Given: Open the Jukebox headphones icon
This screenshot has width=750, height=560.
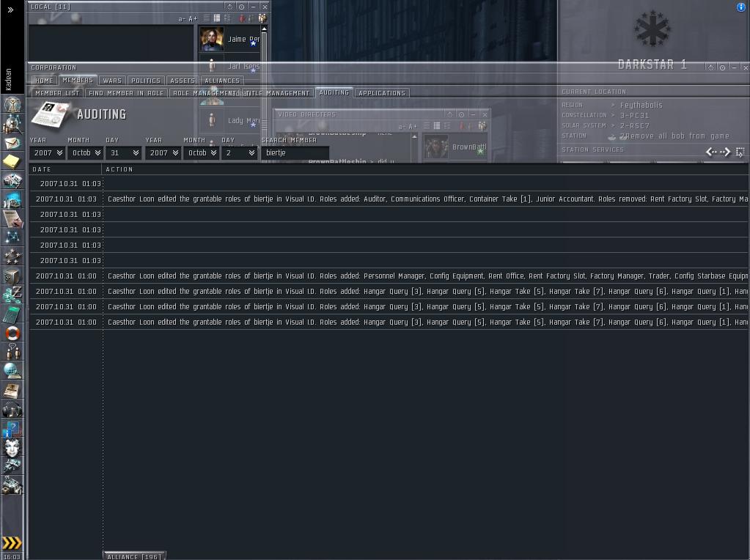Looking at the screenshot, I should 12,409.
